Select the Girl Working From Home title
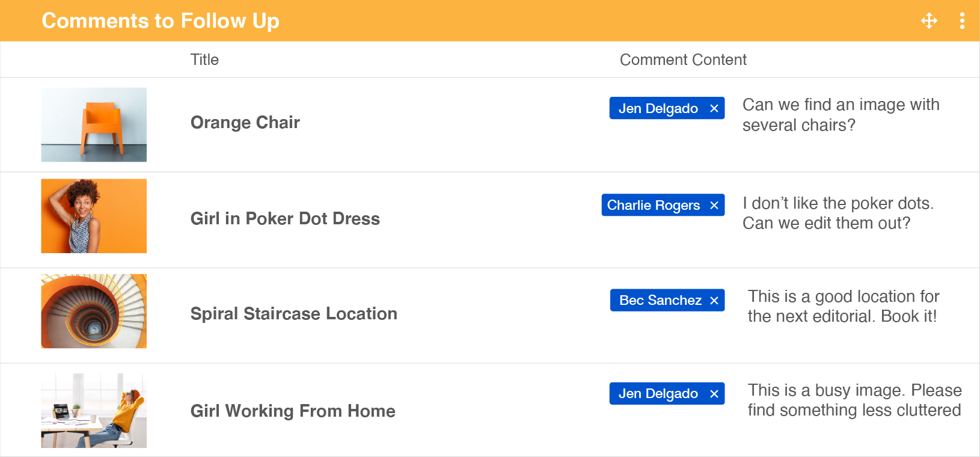 293,411
